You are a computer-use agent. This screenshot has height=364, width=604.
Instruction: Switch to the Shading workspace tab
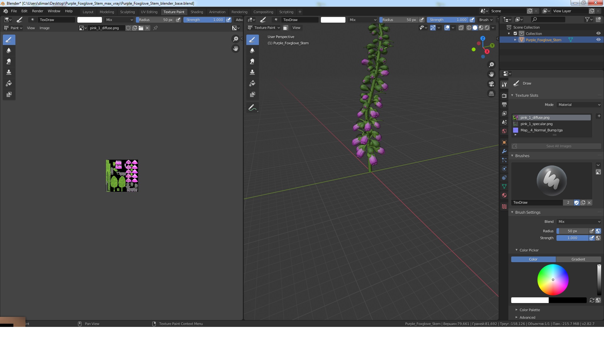197,12
